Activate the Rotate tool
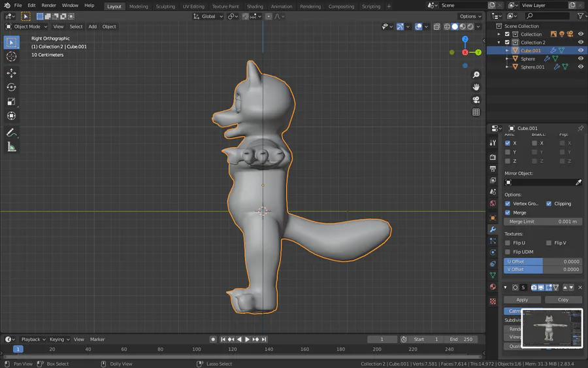588x368 pixels. pos(11,88)
